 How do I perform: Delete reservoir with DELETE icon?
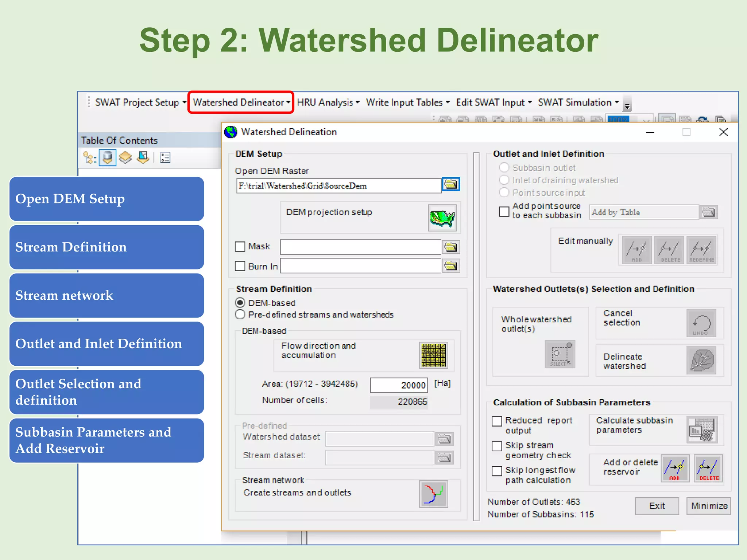708,468
